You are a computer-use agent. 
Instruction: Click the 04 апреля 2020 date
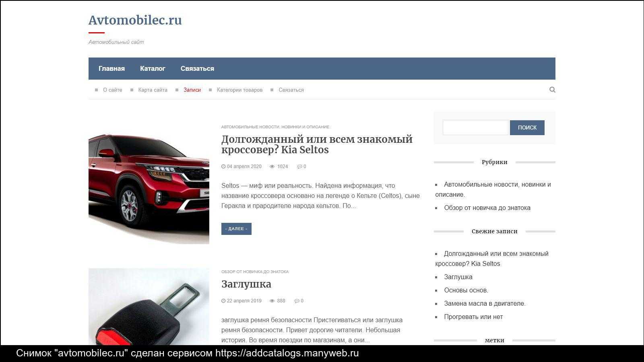coord(244,167)
